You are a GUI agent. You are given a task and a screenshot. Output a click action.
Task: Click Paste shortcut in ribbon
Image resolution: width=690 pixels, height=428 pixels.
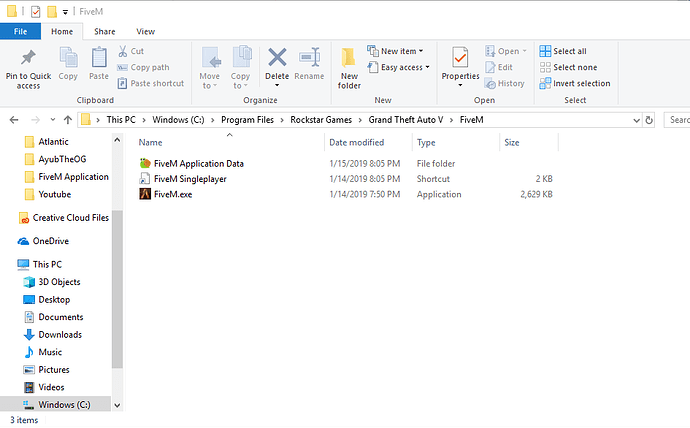pyautogui.click(x=151, y=83)
